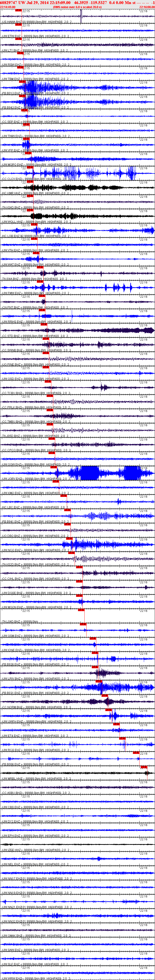Select the 'UW RRHS EHZ' trace label
Screen dimensions: 155x980
(12, 322)
